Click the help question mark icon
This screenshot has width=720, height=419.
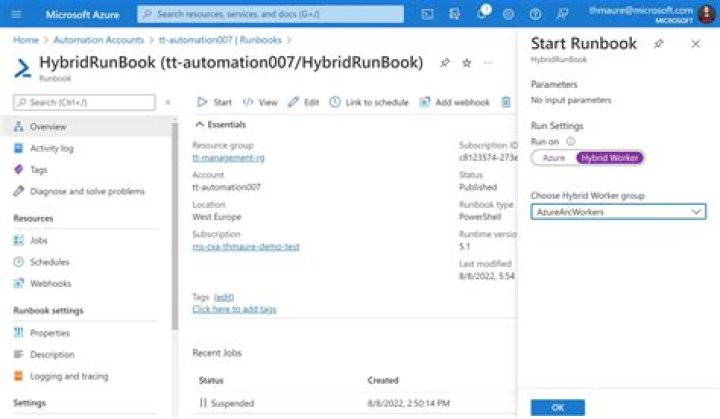click(534, 14)
